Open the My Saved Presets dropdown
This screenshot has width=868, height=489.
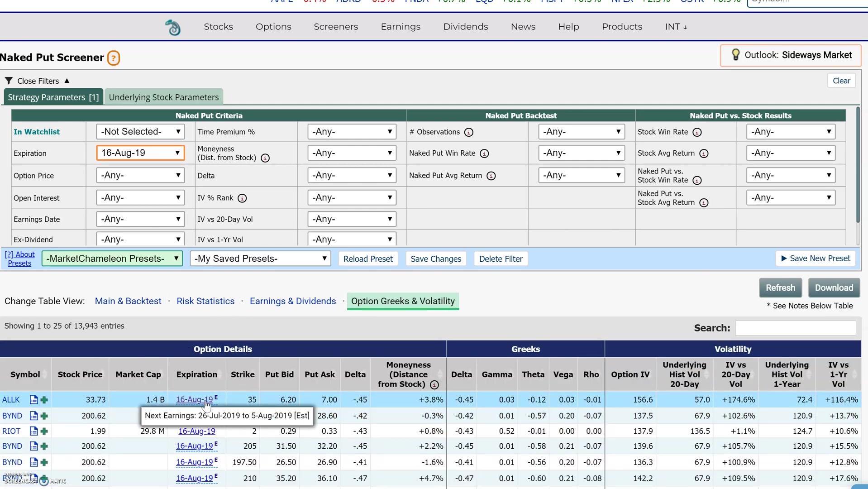click(260, 259)
